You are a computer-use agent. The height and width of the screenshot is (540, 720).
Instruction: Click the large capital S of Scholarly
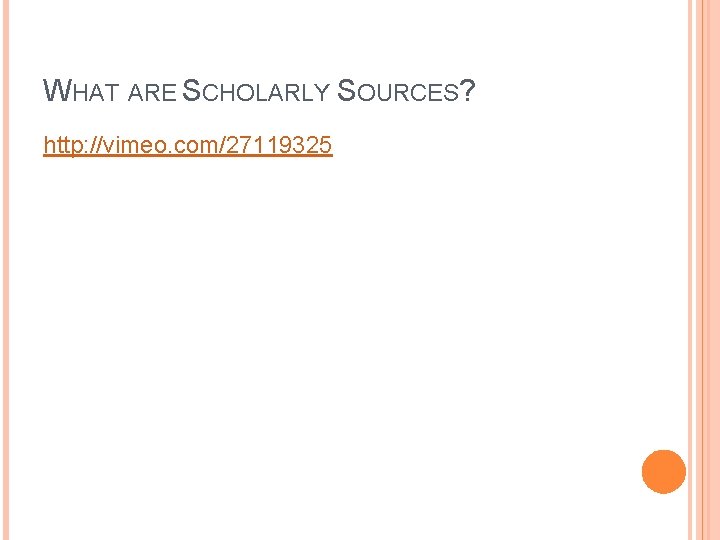click(x=191, y=92)
